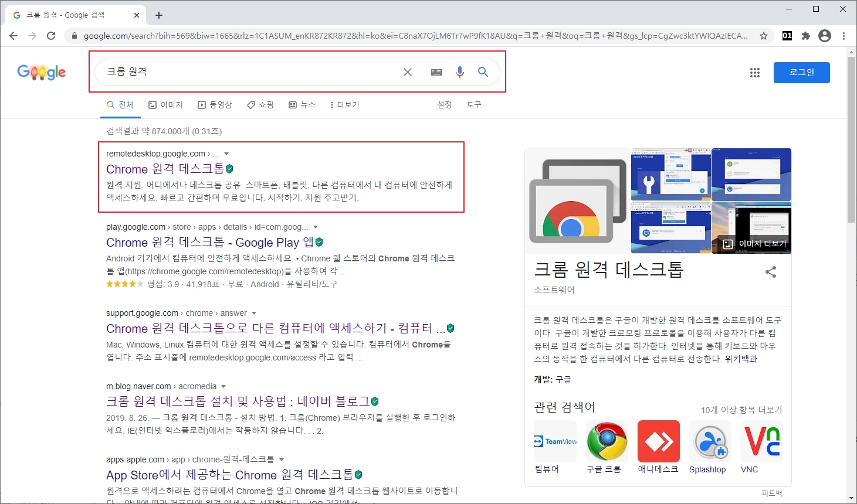
Task: Expand dropdown arrow next to play.google.com result
Action: pos(316,227)
